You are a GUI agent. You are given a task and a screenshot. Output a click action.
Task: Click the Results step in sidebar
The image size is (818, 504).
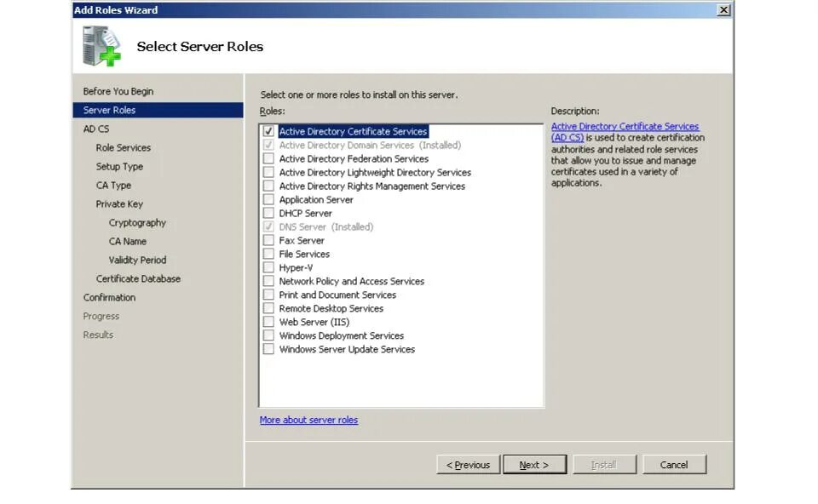pos(98,335)
